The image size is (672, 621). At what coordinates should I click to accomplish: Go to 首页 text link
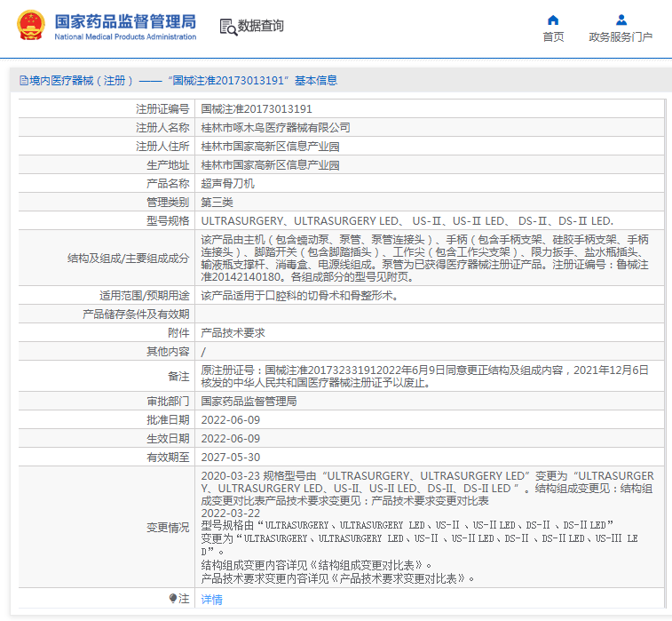553,37
